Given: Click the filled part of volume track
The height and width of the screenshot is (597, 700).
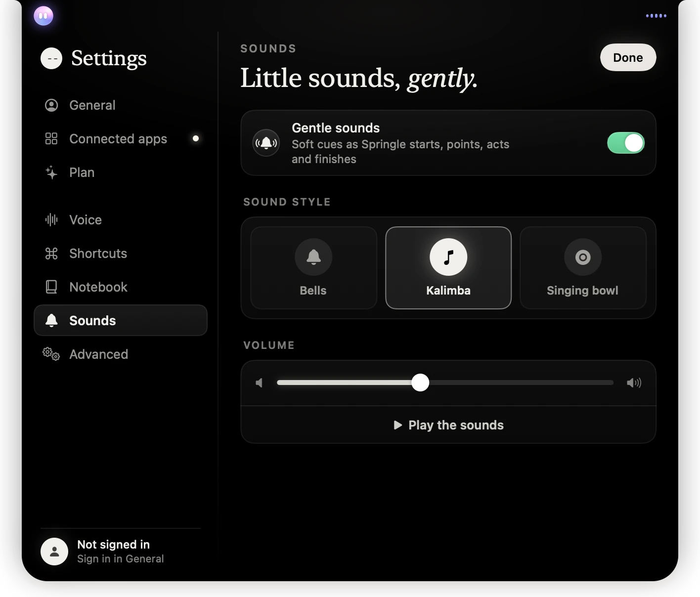Looking at the screenshot, I should pyautogui.click(x=344, y=383).
